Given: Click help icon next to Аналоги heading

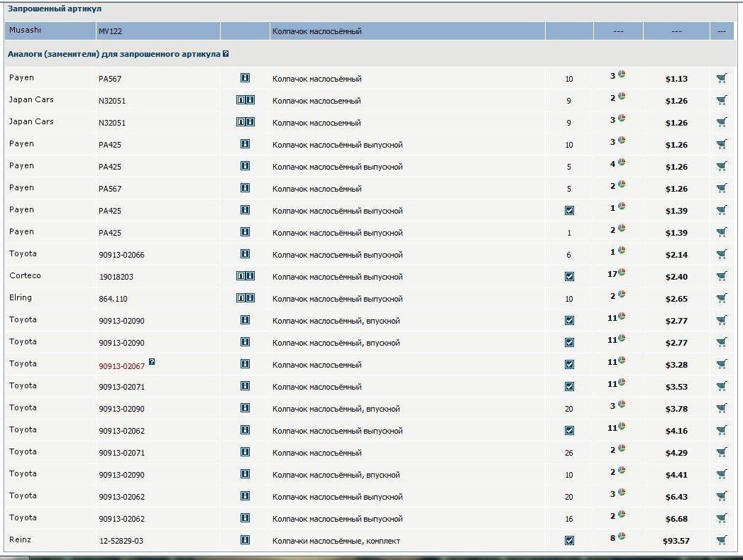Looking at the screenshot, I should coord(226,54).
